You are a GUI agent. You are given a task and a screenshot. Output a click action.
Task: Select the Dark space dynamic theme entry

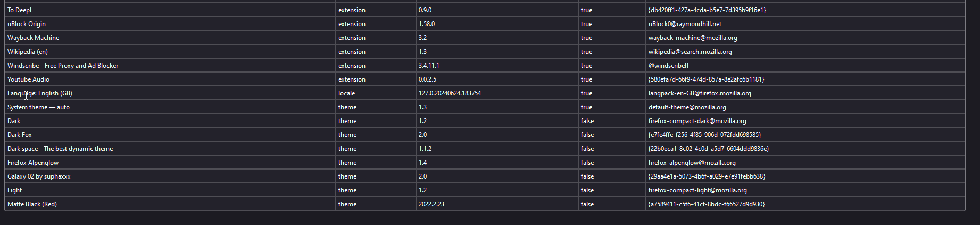pos(60,149)
